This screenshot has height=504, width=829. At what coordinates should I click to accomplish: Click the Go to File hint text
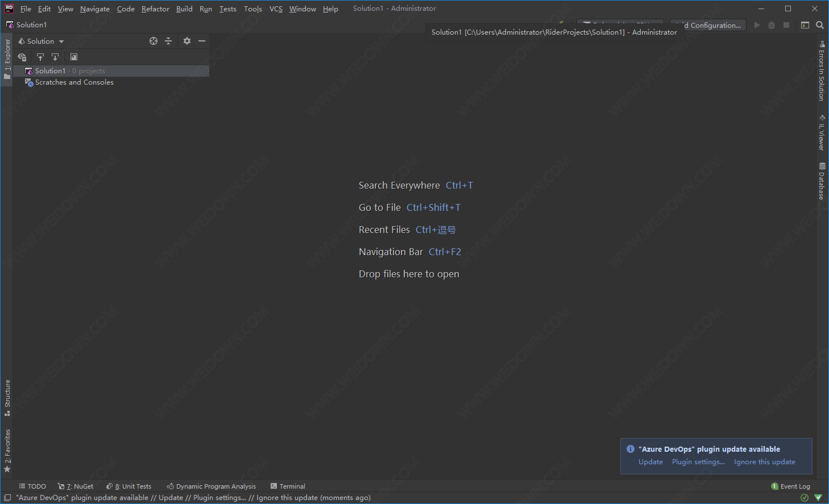[380, 207]
